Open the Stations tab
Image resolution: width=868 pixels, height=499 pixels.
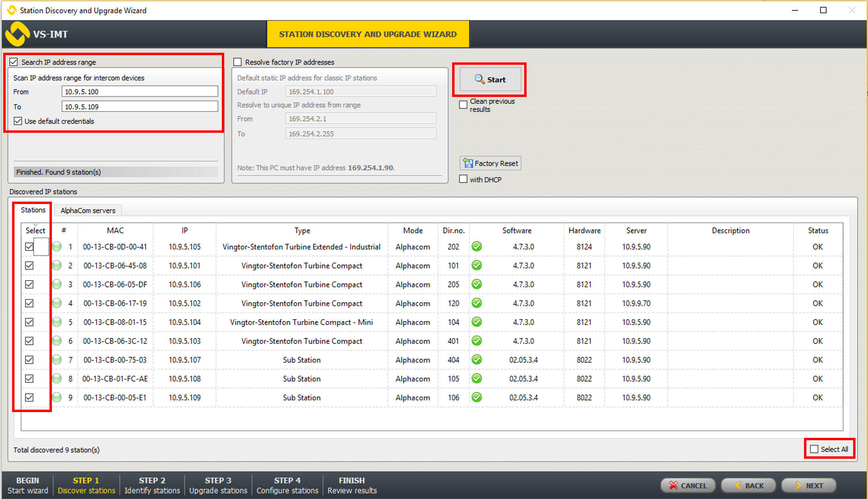click(33, 210)
